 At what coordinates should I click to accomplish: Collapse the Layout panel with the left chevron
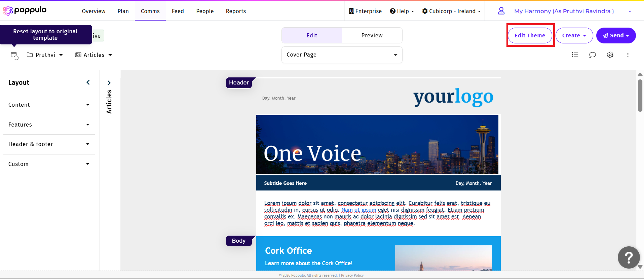click(88, 82)
